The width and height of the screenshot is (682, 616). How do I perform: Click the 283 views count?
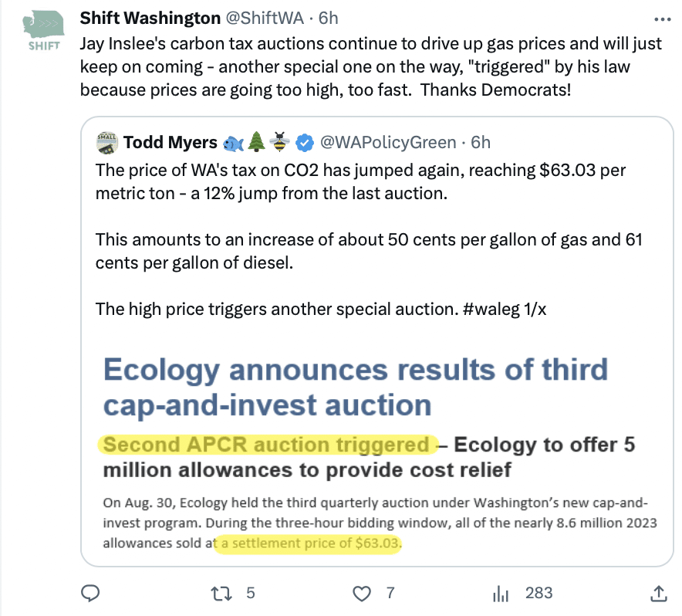tap(539, 593)
